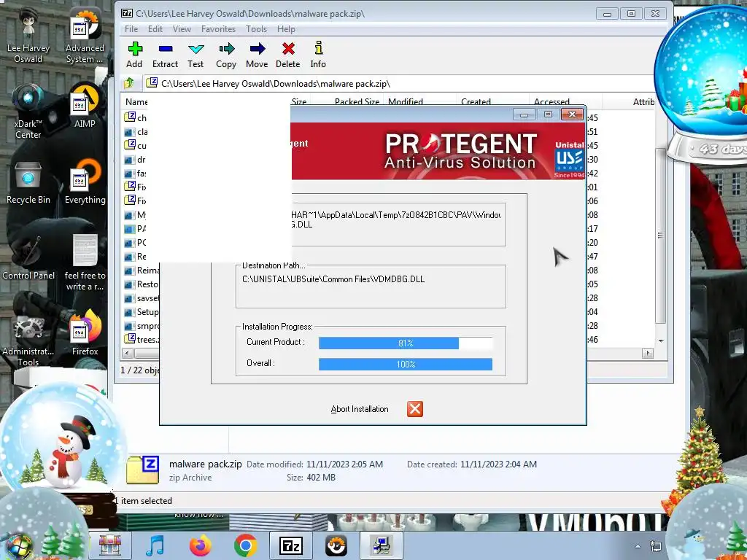
Task: Launch AIMP desktop shortcut
Action: tap(85, 106)
